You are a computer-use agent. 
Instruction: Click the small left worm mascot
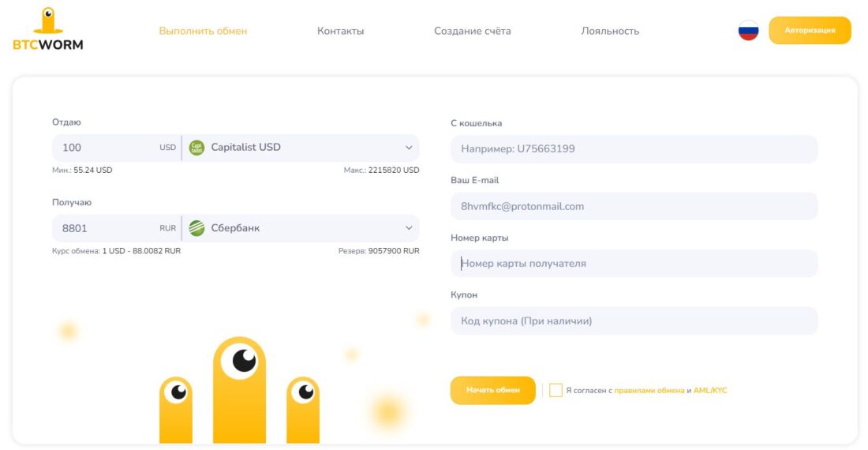[x=175, y=407]
